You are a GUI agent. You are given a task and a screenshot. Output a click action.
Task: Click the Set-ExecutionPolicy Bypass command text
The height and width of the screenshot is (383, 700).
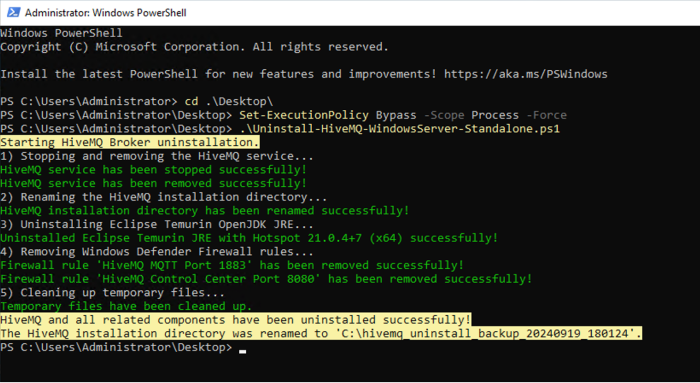pyautogui.click(x=403, y=115)
